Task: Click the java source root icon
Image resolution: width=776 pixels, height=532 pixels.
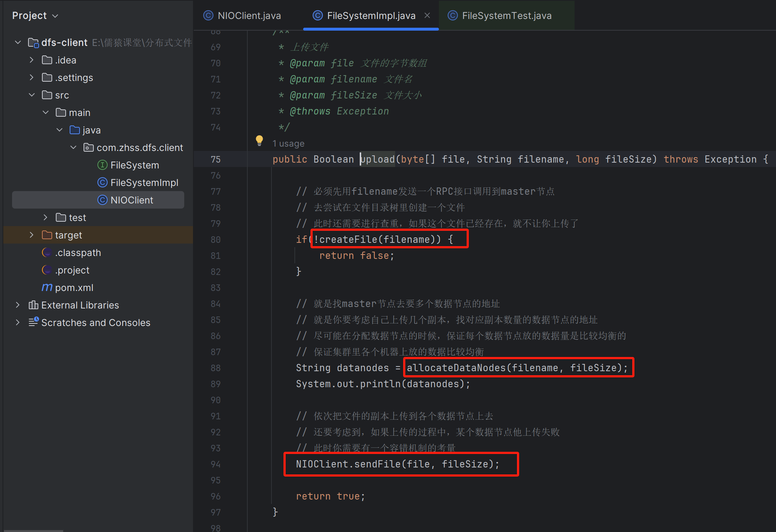Action: click(x=75, y=130)
